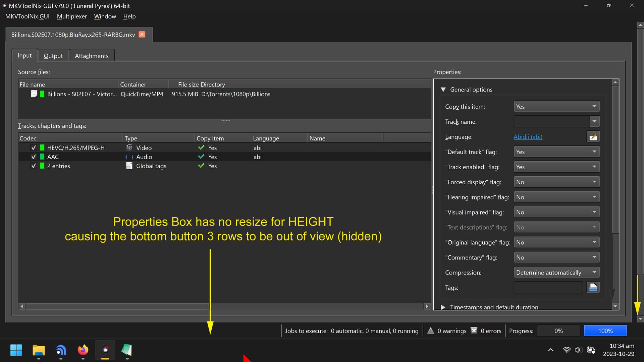Open the Multiplexer menu
This screenshot has height=362, width=644.
coord(72,16)
